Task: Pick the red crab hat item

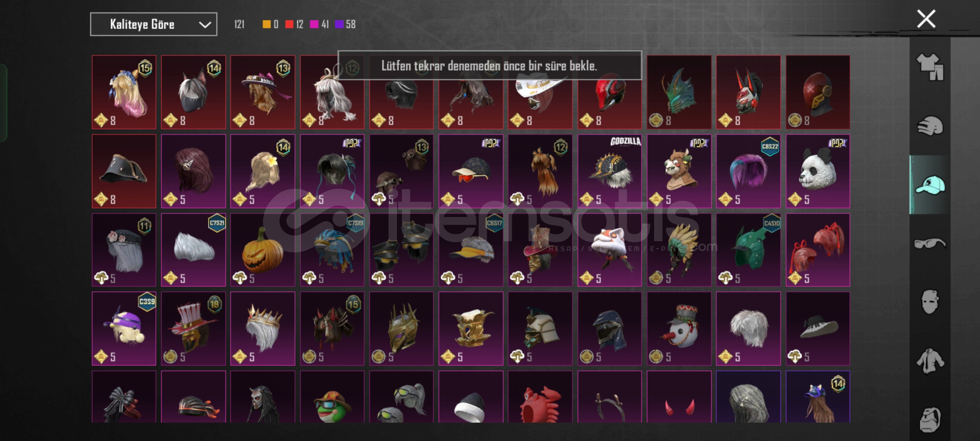Action: (x=540, y=397)
